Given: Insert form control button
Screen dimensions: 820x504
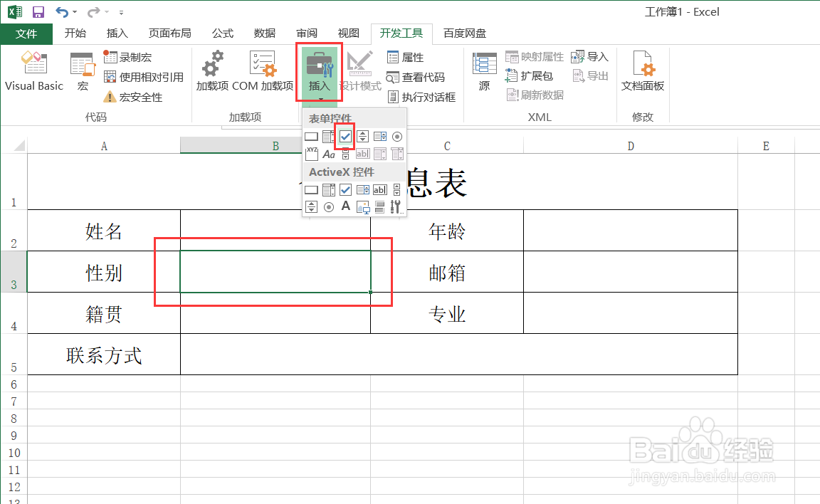Looking at the screenshot, I should [311, 137].
